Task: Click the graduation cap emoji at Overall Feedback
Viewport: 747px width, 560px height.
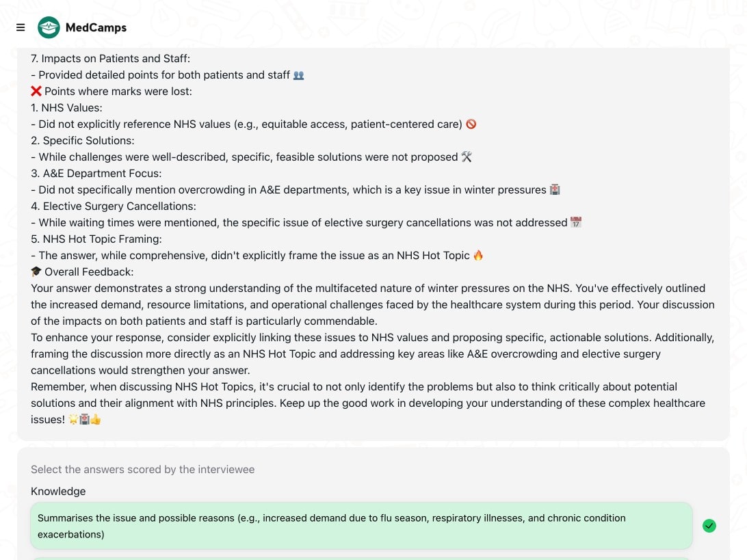Action: (x=36, y=272)
